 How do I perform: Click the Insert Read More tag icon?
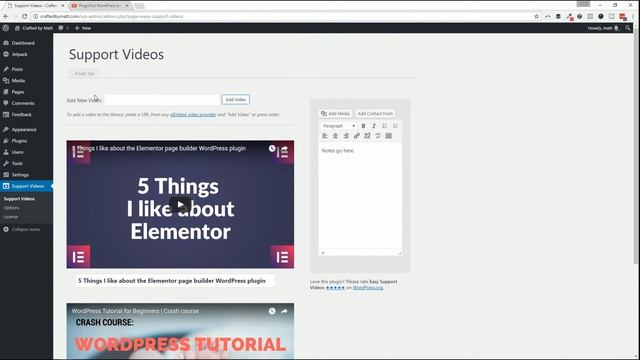point(378,136)
